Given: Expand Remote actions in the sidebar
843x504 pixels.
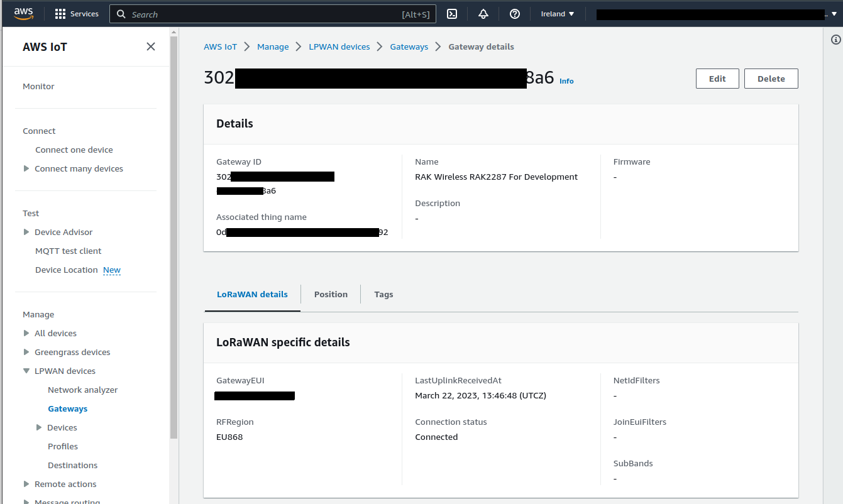Looking at the screenshot, I should [x=26, y=484].
